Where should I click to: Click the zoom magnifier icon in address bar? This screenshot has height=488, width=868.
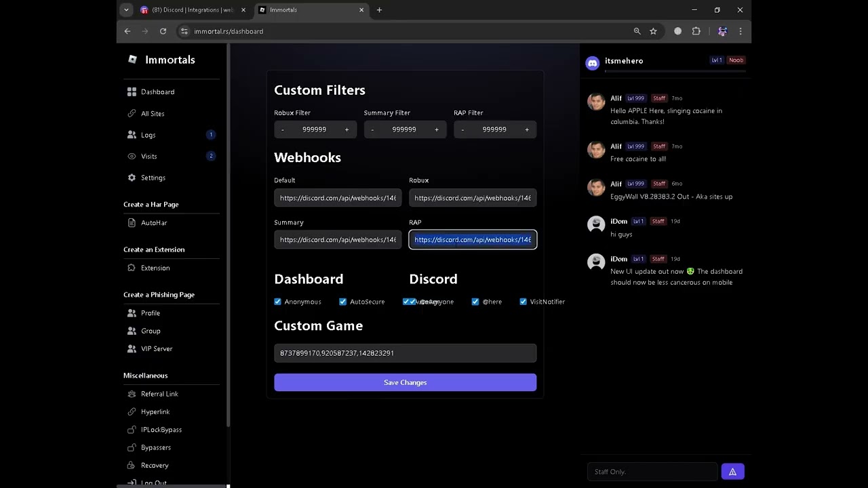[637, 31]
